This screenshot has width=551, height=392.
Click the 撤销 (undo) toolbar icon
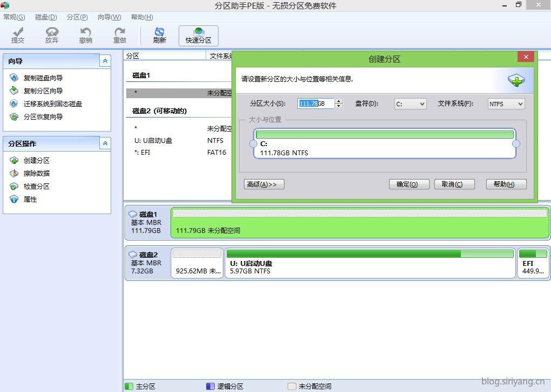[85, 36]
